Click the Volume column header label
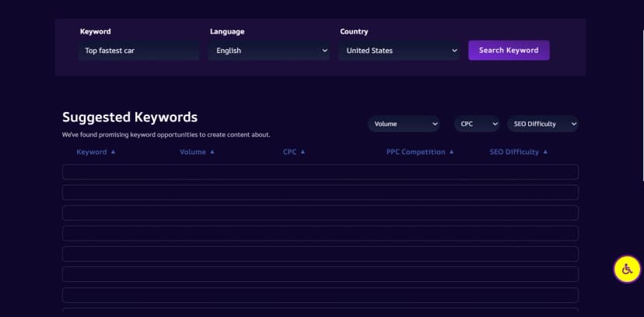Image resolution: width=644 pixels, height=317 pixels. pos(193,152)
